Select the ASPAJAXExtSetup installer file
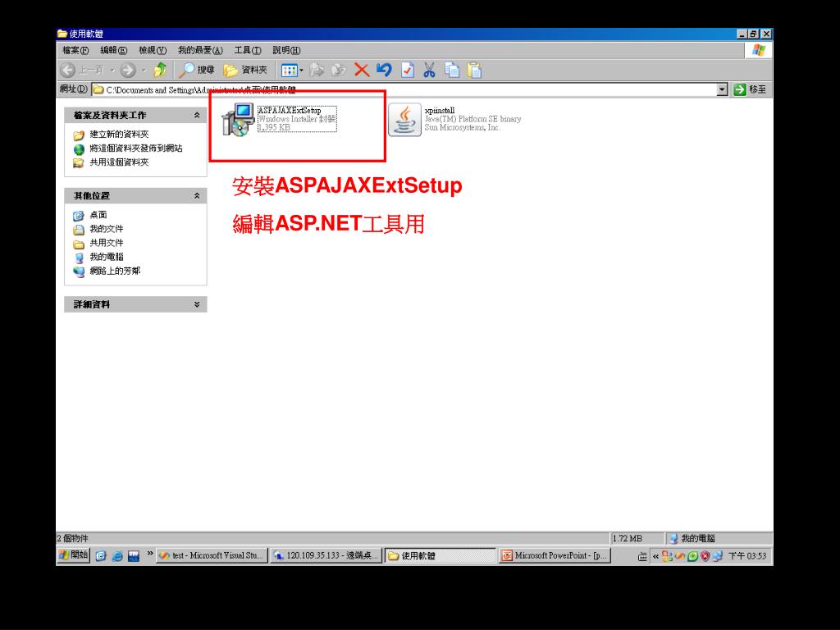The image size is (840, 630). 280,119
